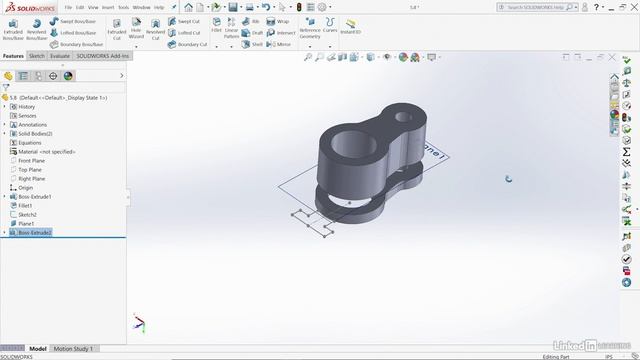
Task: Select the Revolved Cut tool
Action: point(156,29)
